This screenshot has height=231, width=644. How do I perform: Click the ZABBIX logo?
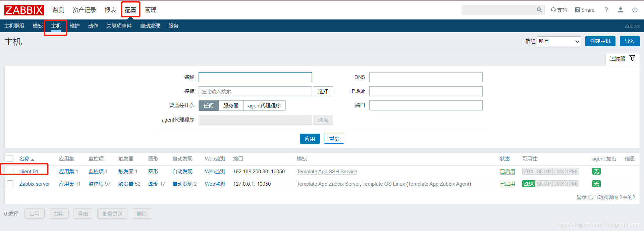[24, 10]
